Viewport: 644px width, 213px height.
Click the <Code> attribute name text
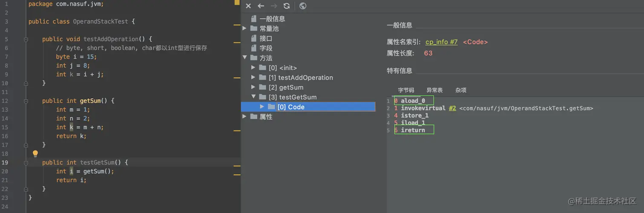coord(475,42)
